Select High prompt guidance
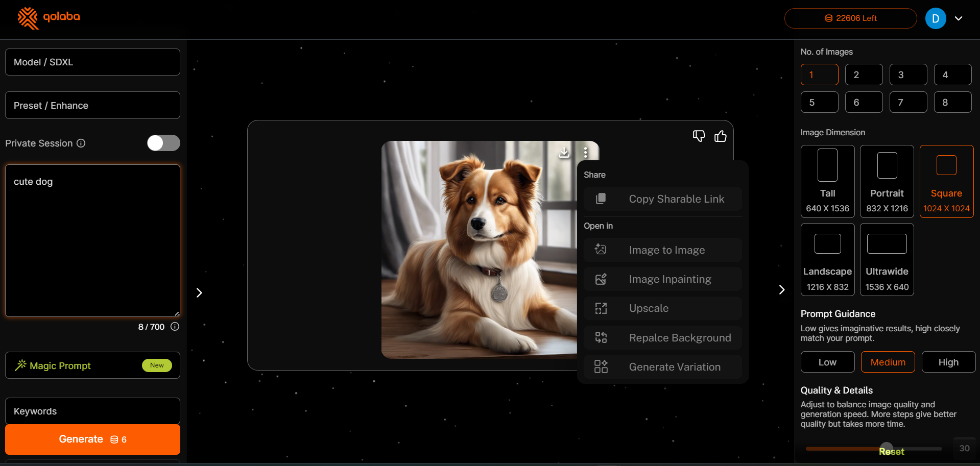Image resolution: width=980 pixels, height=466 pixels. point(948,362)
